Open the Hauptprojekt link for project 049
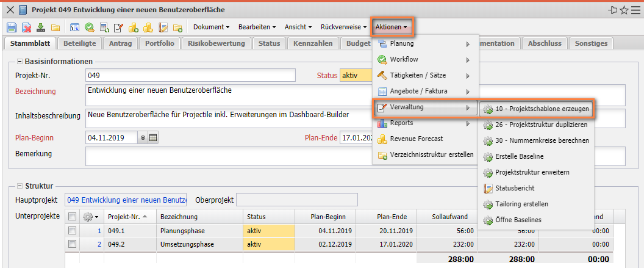The image size is (644, 268). (126, 200)
